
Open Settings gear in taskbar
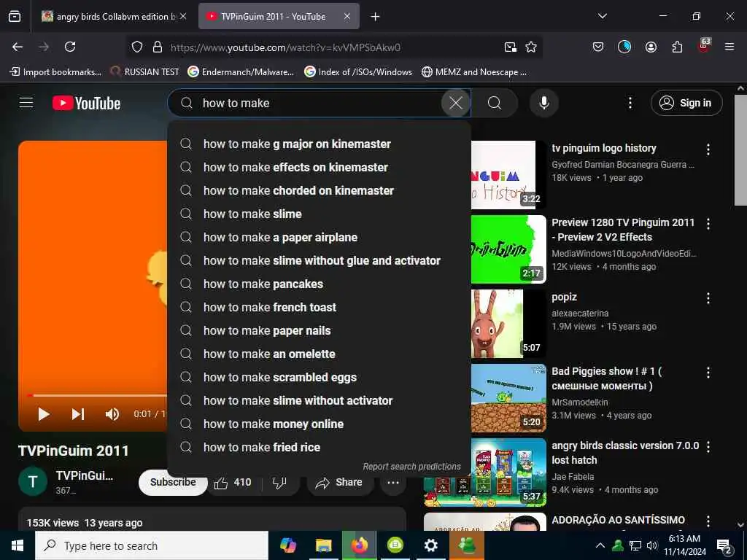coord(430,545)
